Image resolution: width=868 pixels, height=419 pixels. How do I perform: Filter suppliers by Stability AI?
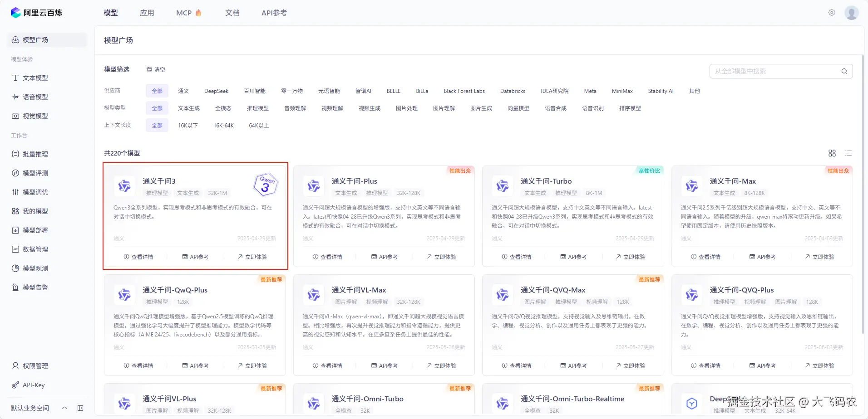(x=661, y=91)
